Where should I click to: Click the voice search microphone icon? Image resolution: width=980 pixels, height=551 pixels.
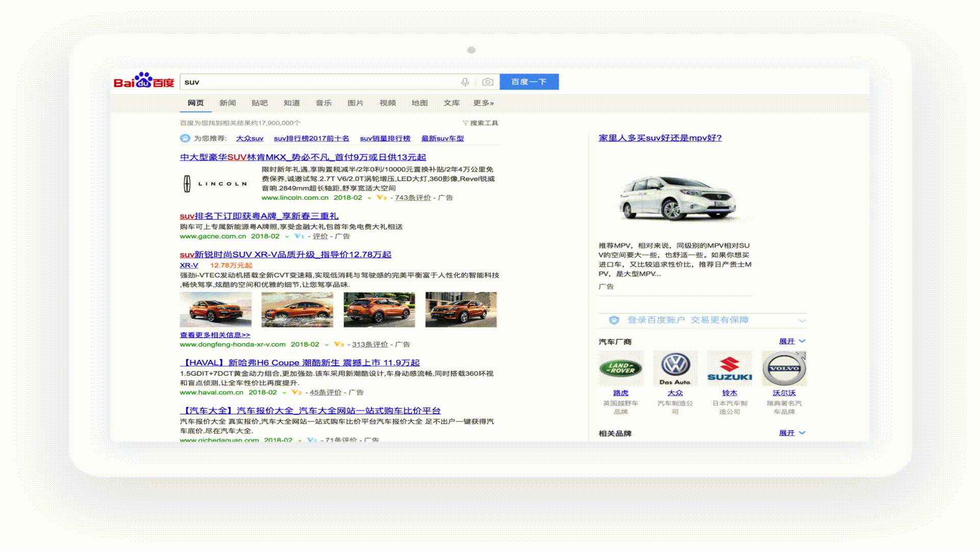[464, 82]
